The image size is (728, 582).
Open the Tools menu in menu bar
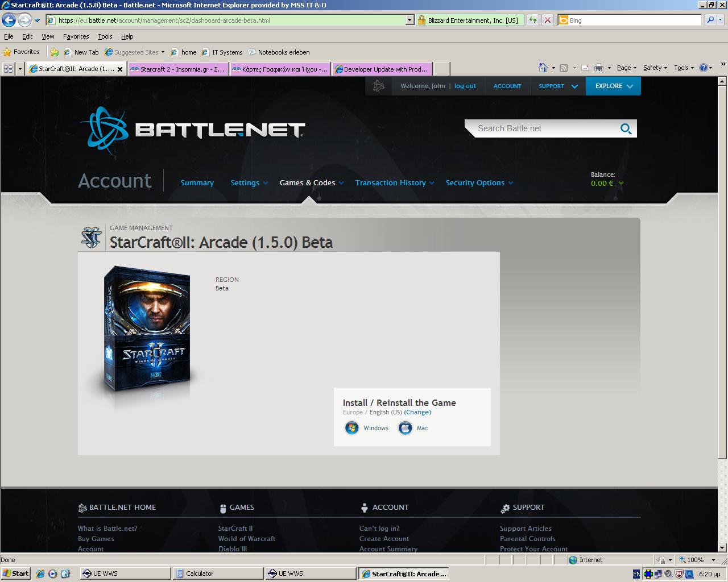(x=105, y=36)
